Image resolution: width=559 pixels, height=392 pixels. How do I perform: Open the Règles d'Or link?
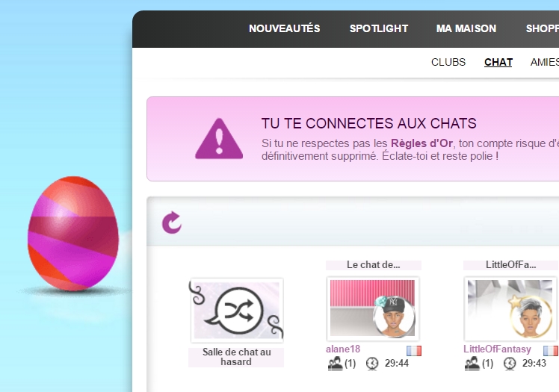pos(421,143)
